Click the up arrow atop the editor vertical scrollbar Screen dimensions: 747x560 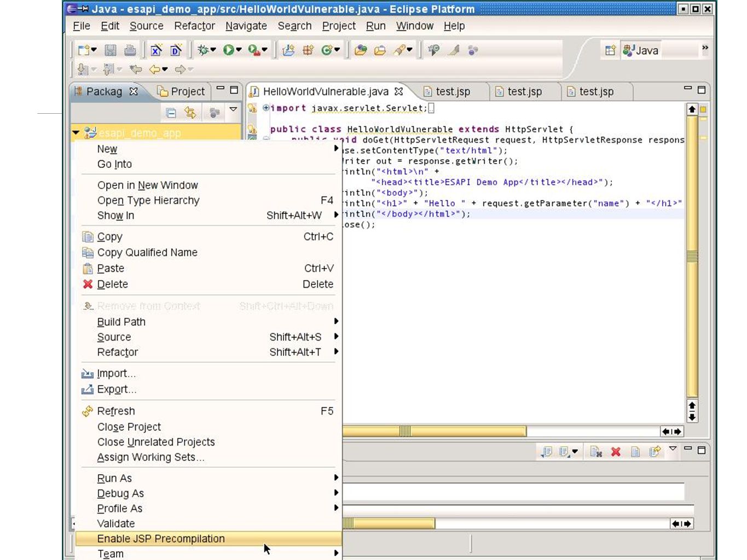point(692,109)
